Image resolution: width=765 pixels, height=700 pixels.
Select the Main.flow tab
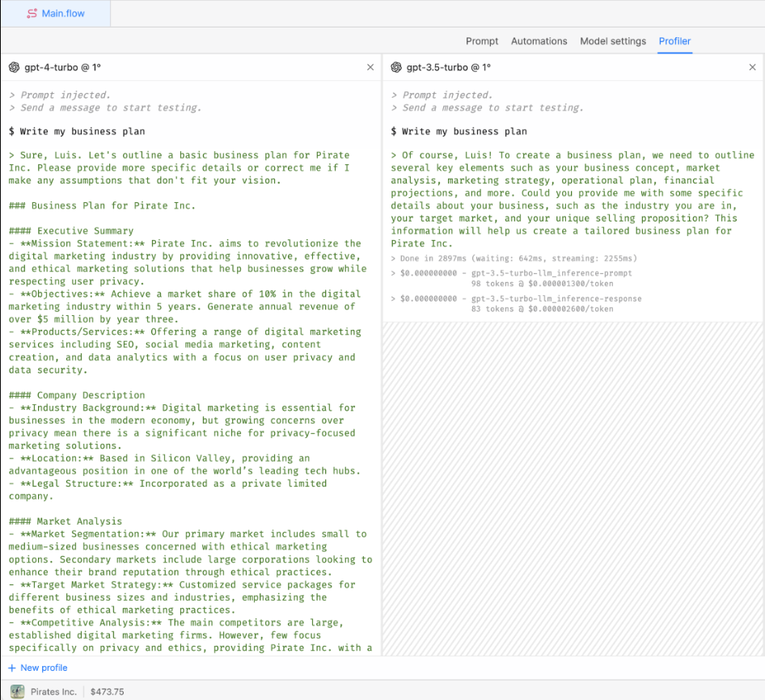click(x=55, y=13)
